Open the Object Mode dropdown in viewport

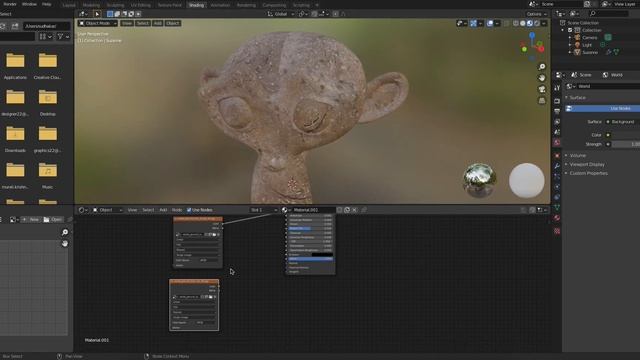pos(98,23)
